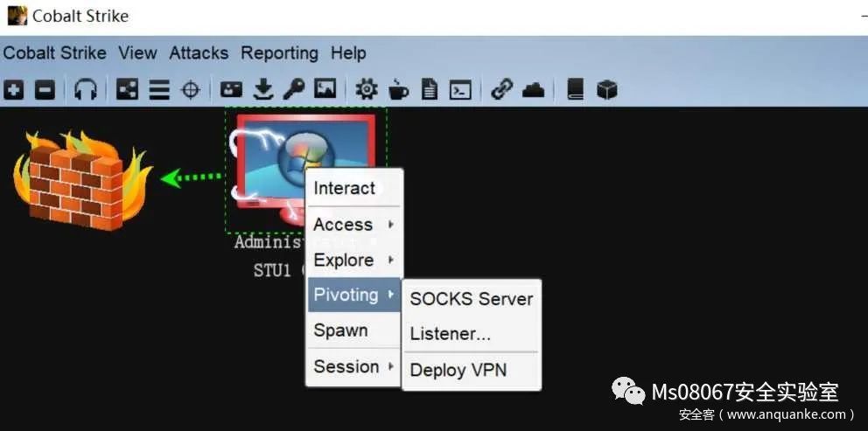
Task: Click the document Office macro icon
Action: [430, 89]
